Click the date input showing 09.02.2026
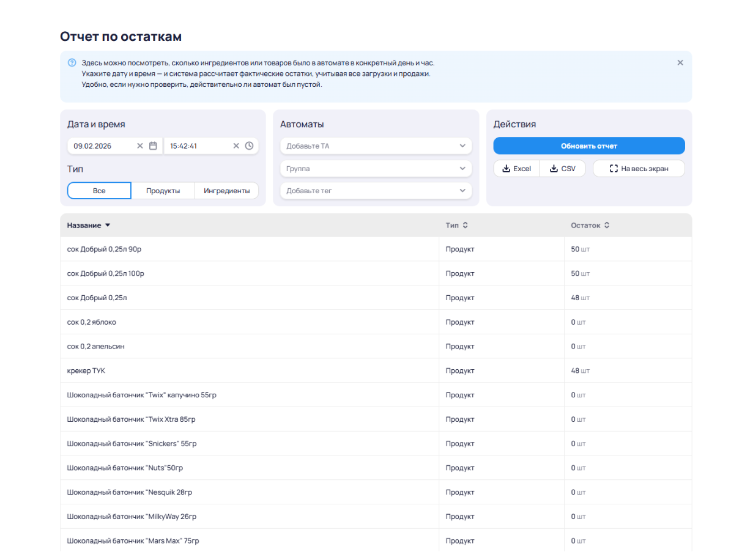The width and height of the screenshot is (750, 560). [102, 146]
